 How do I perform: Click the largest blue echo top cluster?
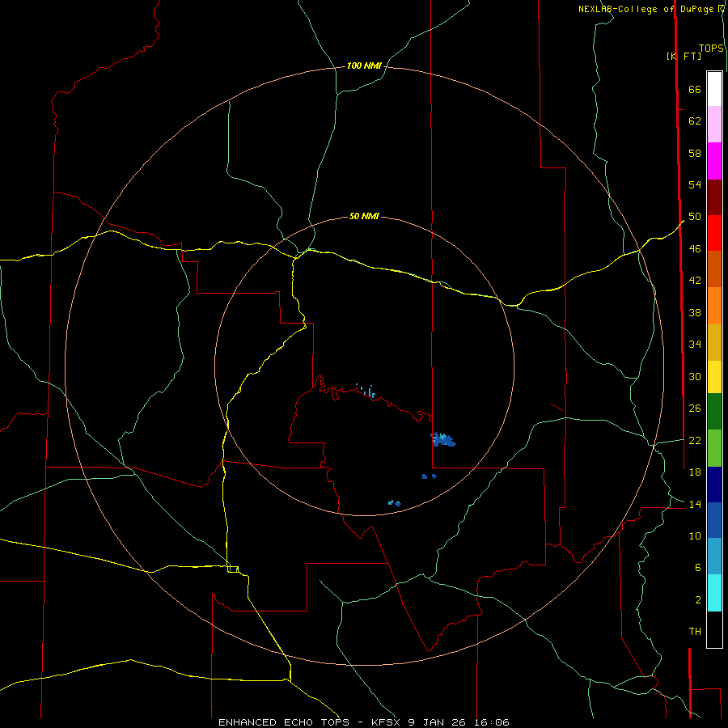click(443, 440)
